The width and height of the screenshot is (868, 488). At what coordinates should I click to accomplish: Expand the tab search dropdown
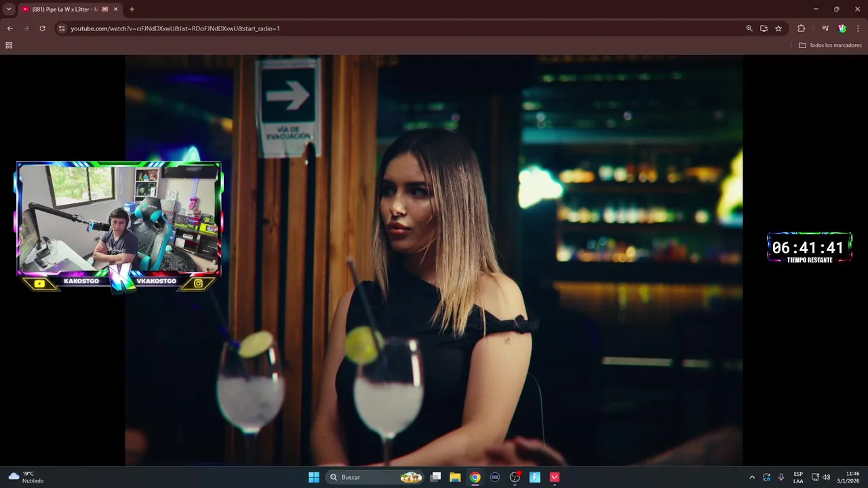[9, 9]
